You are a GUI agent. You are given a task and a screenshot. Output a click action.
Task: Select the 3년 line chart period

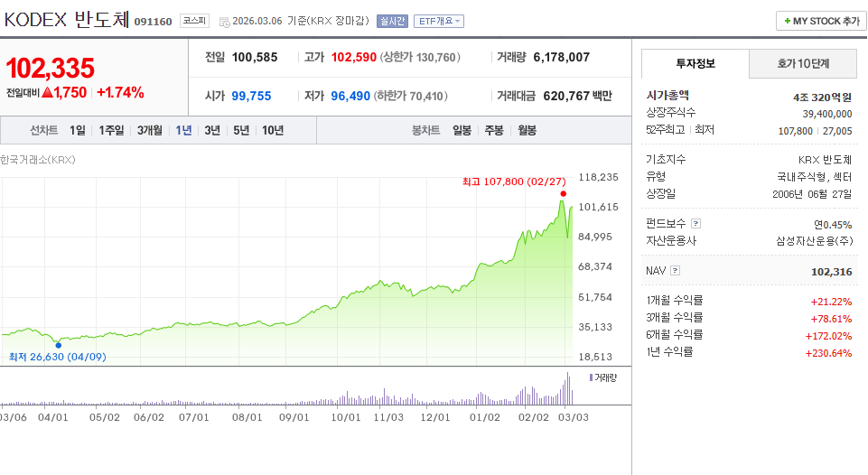(212, 131)
